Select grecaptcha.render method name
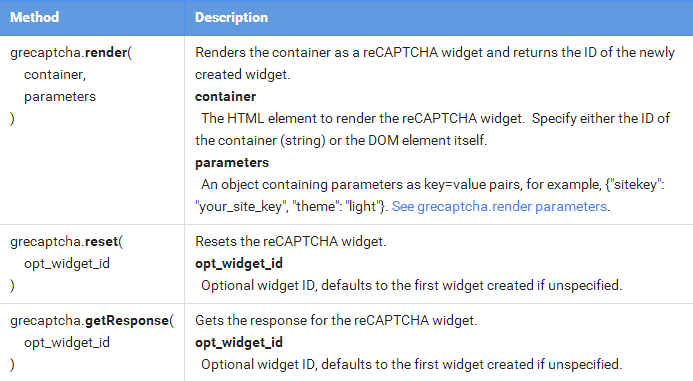 pyautogui.click(x=71, y=53)
